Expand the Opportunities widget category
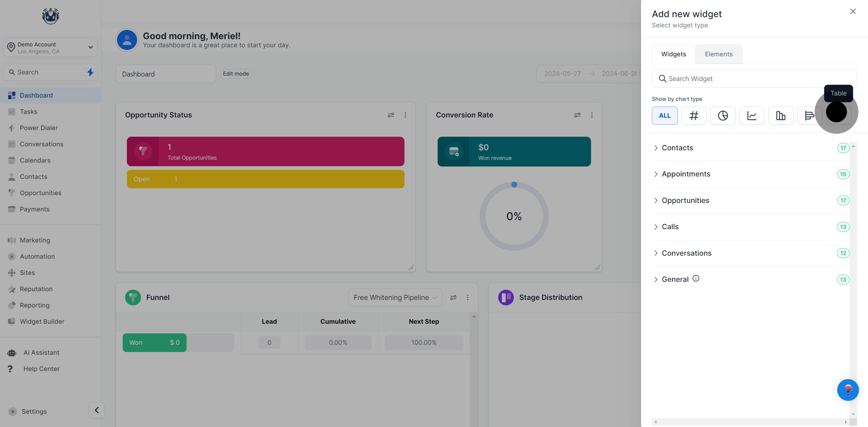Viewport: 868px width, 427px height. click(x=685, y=200)
